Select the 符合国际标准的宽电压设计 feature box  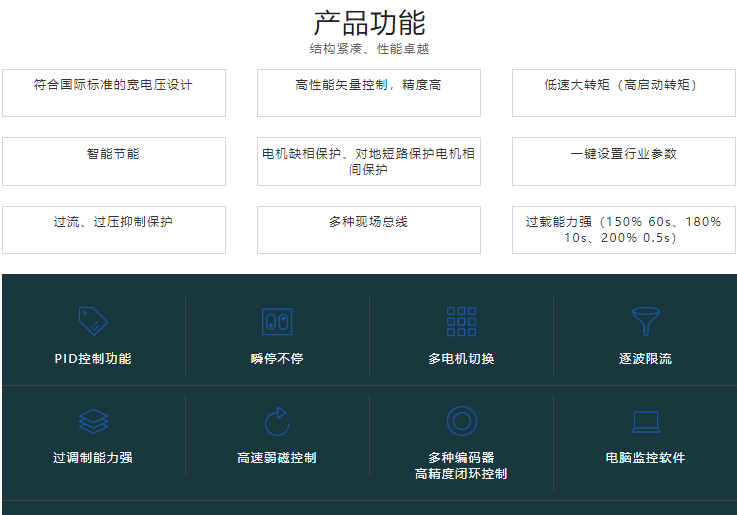pos(114,93)
